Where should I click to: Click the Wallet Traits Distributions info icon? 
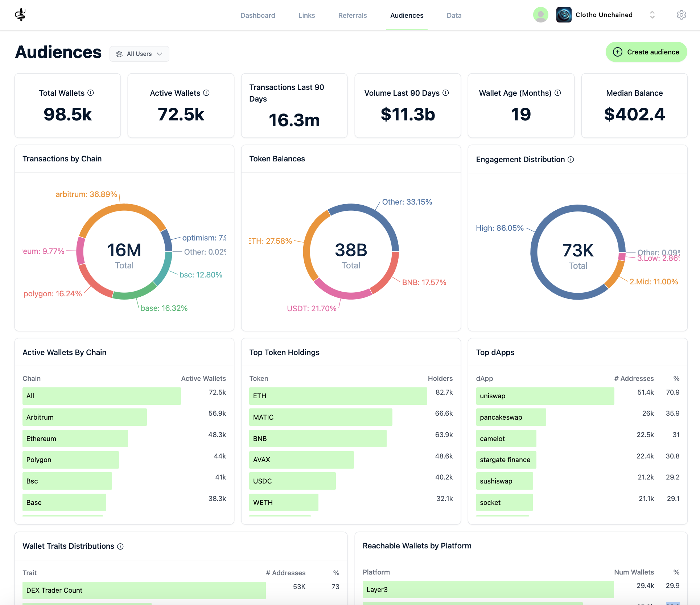click(x=120, y=547)
